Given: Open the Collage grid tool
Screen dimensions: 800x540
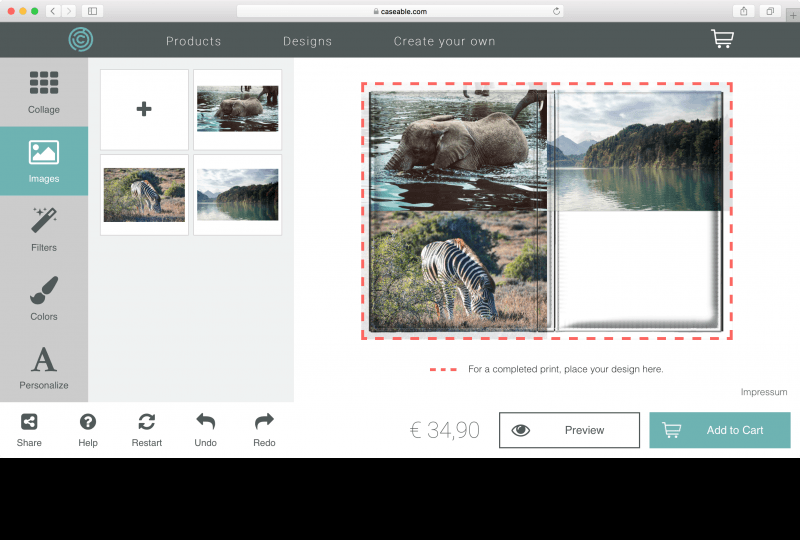Looking at the screenshot, I should click(44, 92).
